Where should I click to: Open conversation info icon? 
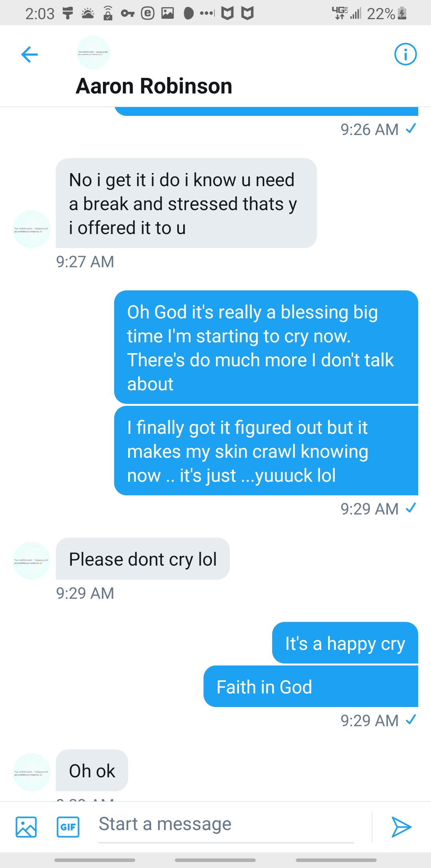point(405,54)
